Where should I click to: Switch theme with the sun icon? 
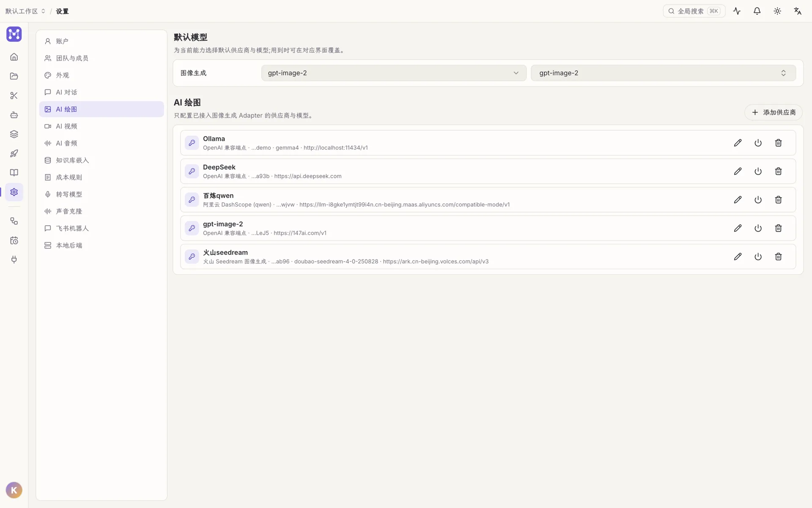click(x=777, y=11)
